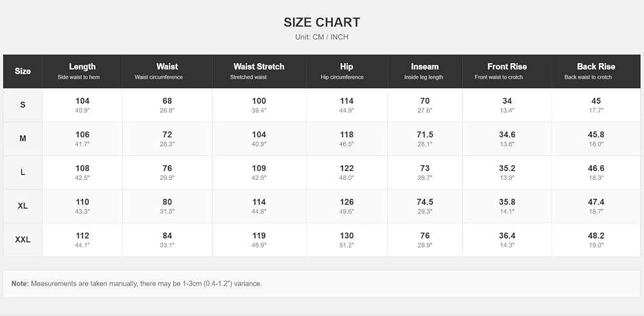The image size is (644, 316).
Task: Select the Waist column header
Action: point(167,71)
